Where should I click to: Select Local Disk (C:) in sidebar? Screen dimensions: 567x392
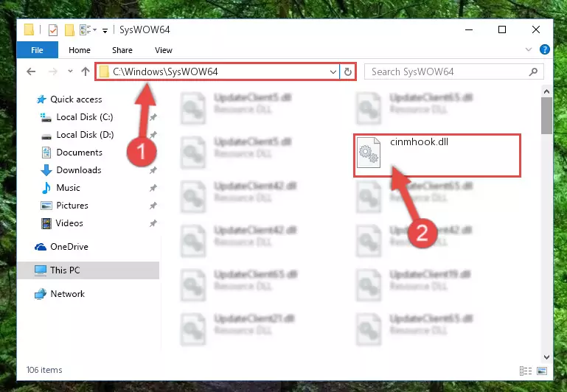[x=85, y=117]
